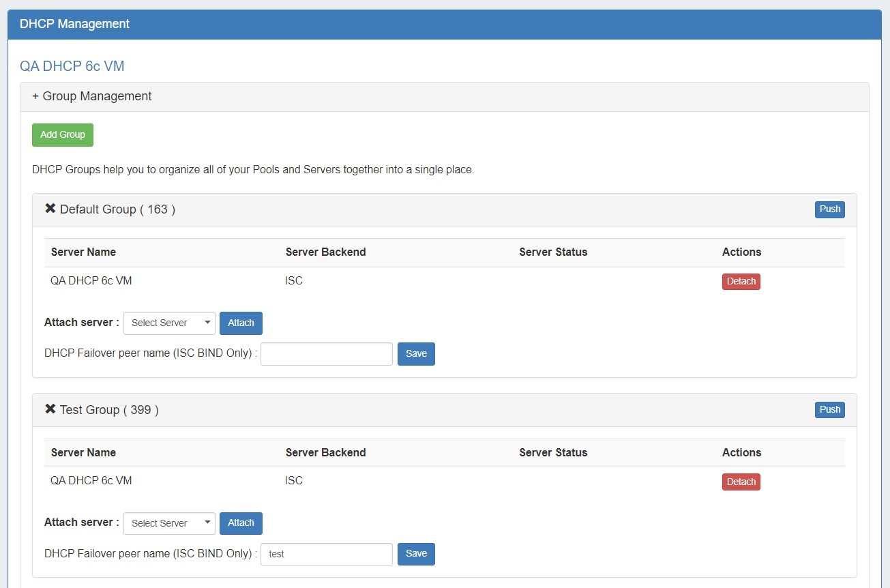Push the Test Group configuration
The image size is (890, 588).
coord(829,410)
